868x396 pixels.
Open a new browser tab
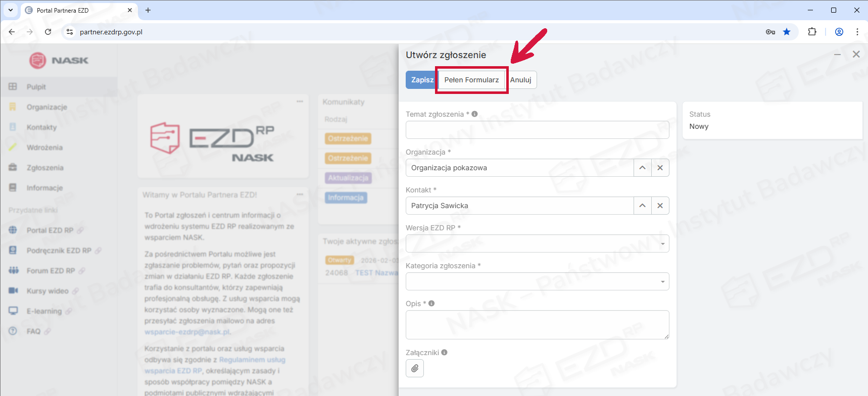[x=148, y=10]
